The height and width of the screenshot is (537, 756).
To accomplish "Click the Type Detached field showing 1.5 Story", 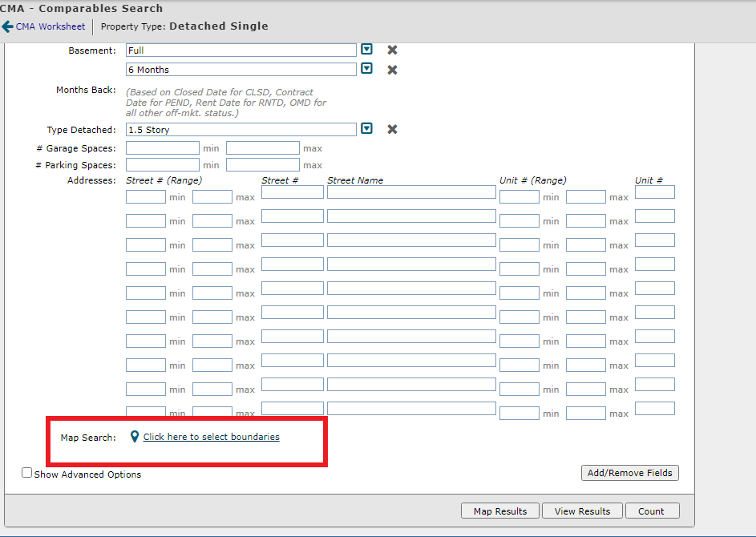I will point(241,129).
